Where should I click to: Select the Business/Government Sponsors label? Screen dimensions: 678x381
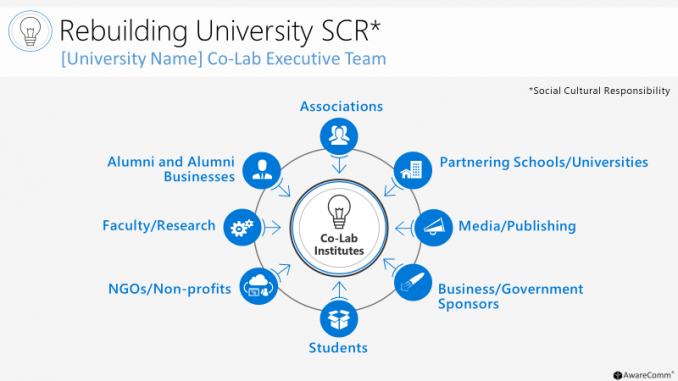click(510, 296)
